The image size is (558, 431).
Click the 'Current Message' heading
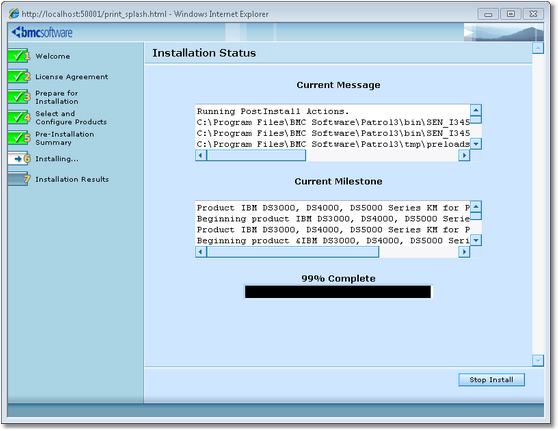(x=338, y=85)
